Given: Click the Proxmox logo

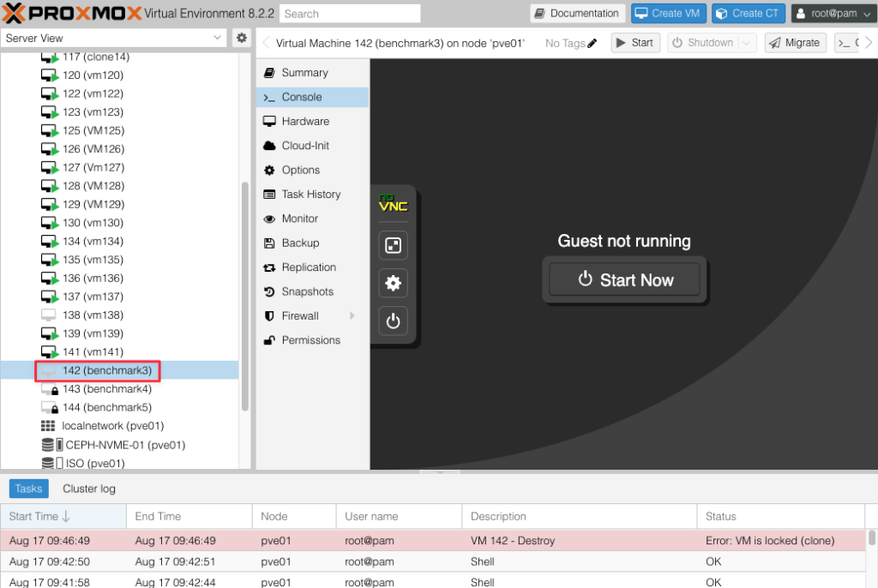Looking at the screenshot, I should 72,13.
